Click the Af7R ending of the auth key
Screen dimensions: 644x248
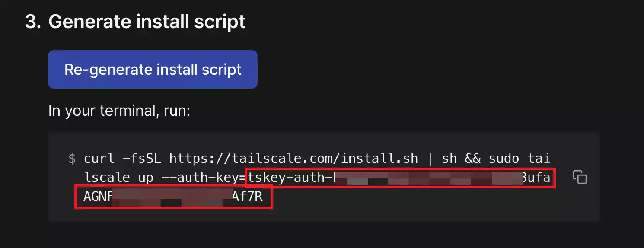(248, 197)
